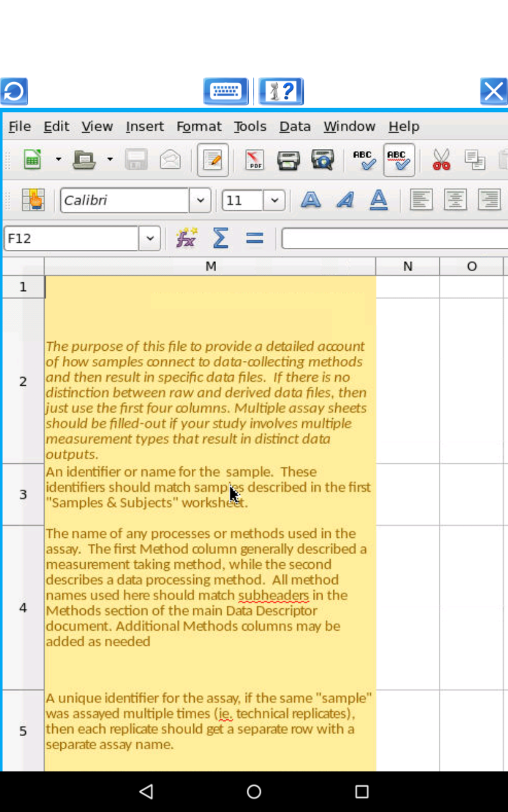Image resolution: width=508 pixels, height=812 pixels.
Task: Open the File menu
Action: 19,126
